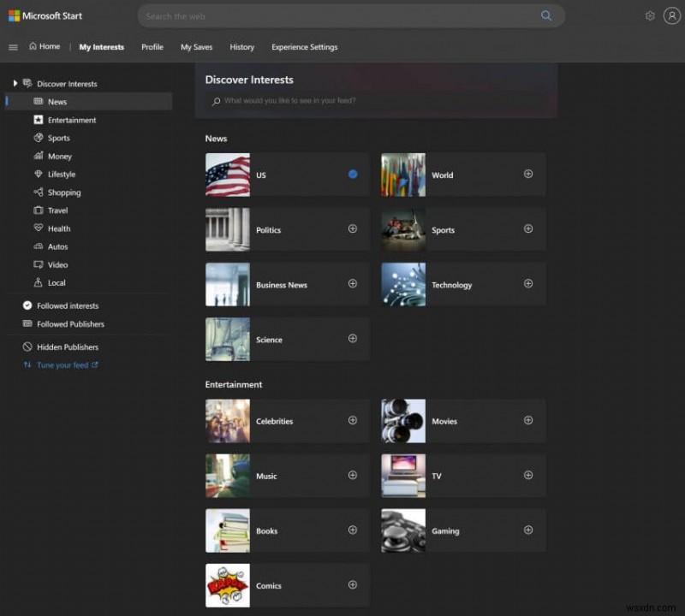The height and width of the screenshot is (616, 685).
Task: Add Gaming interest using its plus icon
Action: 528,530
